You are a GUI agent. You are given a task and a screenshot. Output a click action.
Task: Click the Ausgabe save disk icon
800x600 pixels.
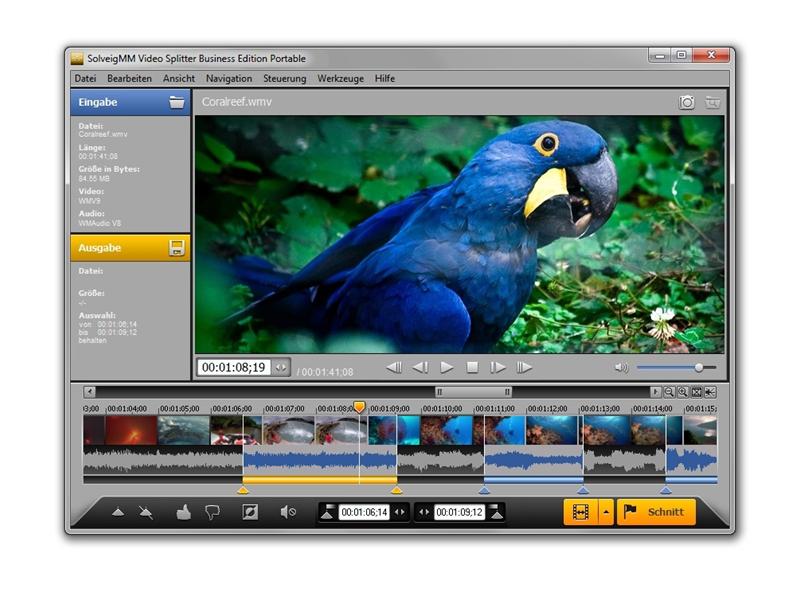pos(176,248)
